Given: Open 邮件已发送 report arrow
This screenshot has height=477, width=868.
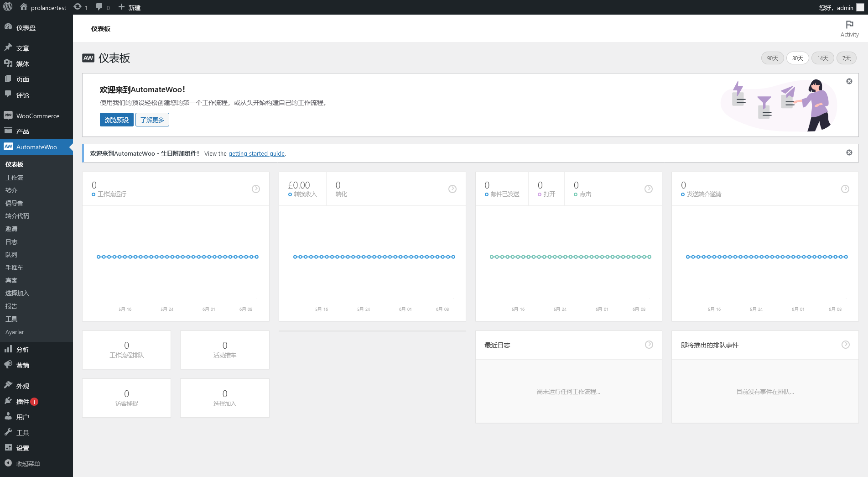Looking at the screenshot, I should pos(649,189).
